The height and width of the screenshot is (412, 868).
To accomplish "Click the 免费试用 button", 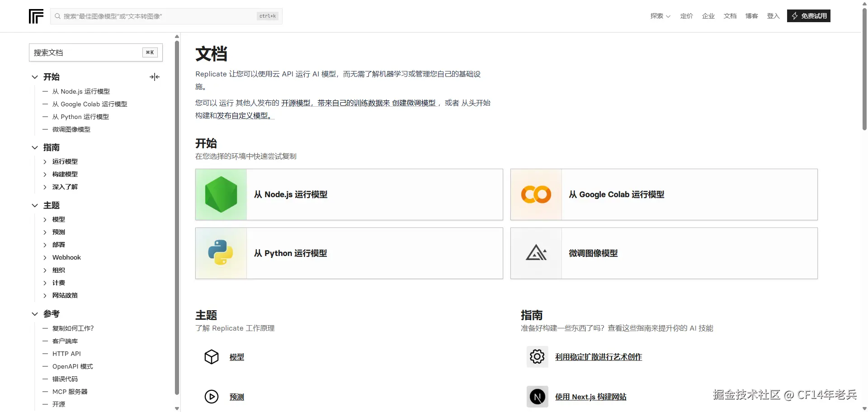I will pyautogui.click(x=808, y=16).
